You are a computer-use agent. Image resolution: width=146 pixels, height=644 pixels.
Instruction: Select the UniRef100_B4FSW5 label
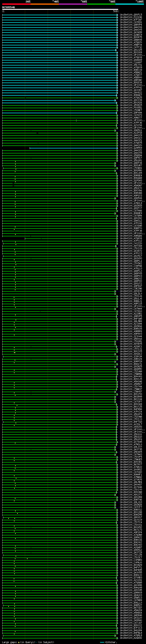[x=131, y=319]
